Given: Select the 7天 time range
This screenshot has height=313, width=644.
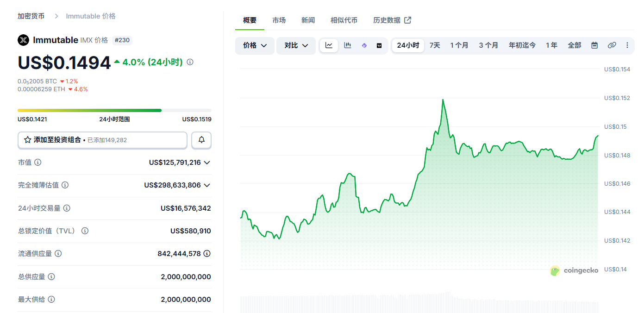Looking at the screenshot, I should [x=435, y=45].
